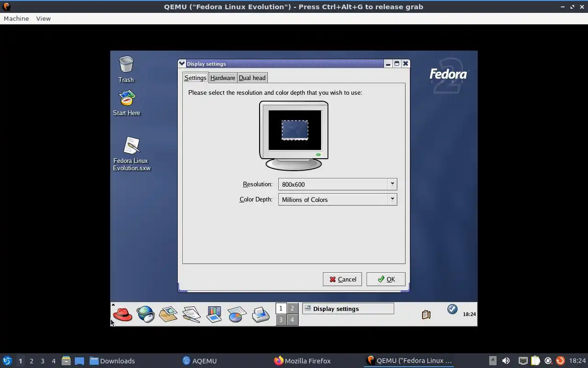Open the QEMU Machine menu

[16, 18]
